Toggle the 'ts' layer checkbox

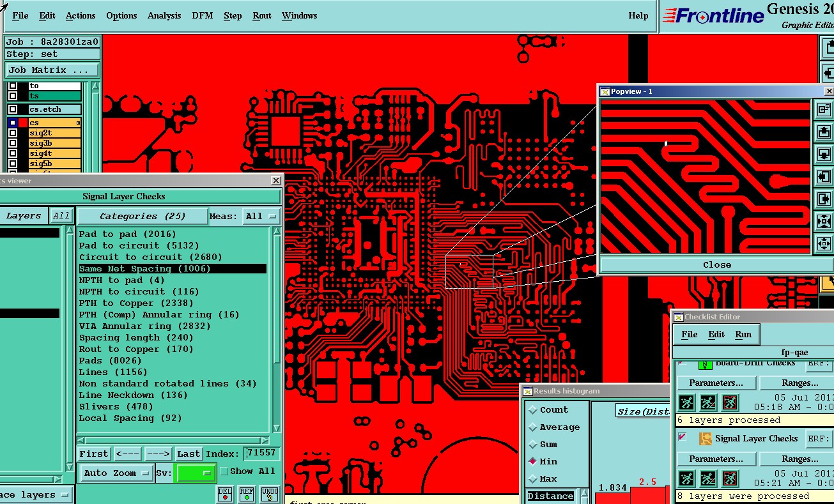(x=13, y=96)
